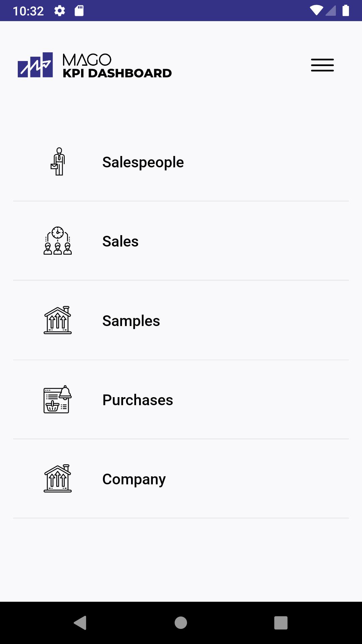
Task: Click the businessman icon for Salespeople
Action: 58,162
